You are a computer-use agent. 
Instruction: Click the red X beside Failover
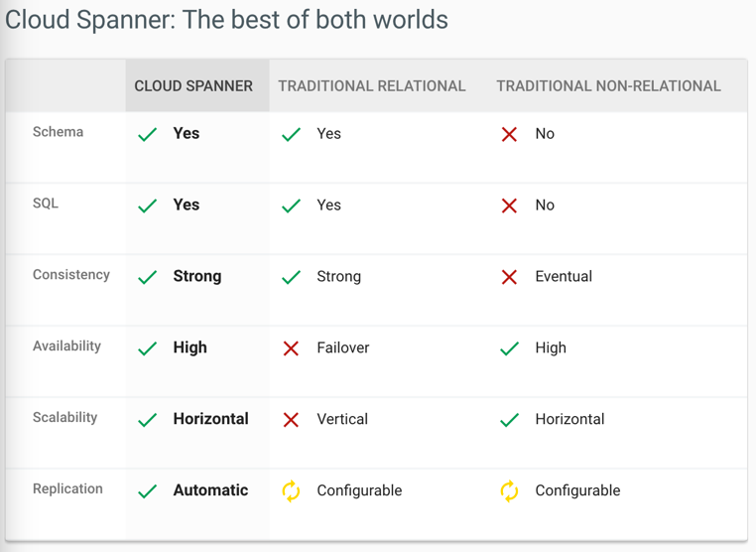pos(291,348)
